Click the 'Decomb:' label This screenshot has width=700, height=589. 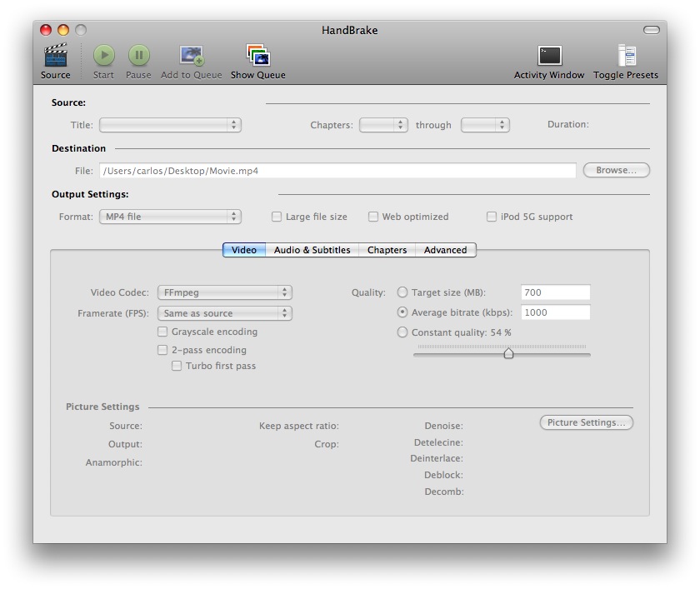[x=444, y=492]
